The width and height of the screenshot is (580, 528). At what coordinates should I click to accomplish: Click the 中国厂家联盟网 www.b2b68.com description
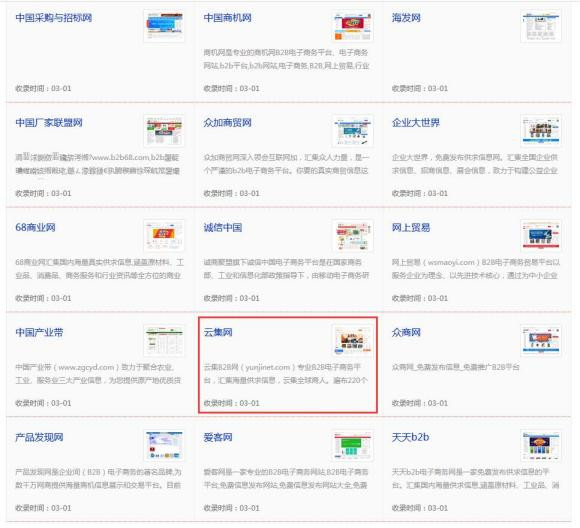pos(98,164)
